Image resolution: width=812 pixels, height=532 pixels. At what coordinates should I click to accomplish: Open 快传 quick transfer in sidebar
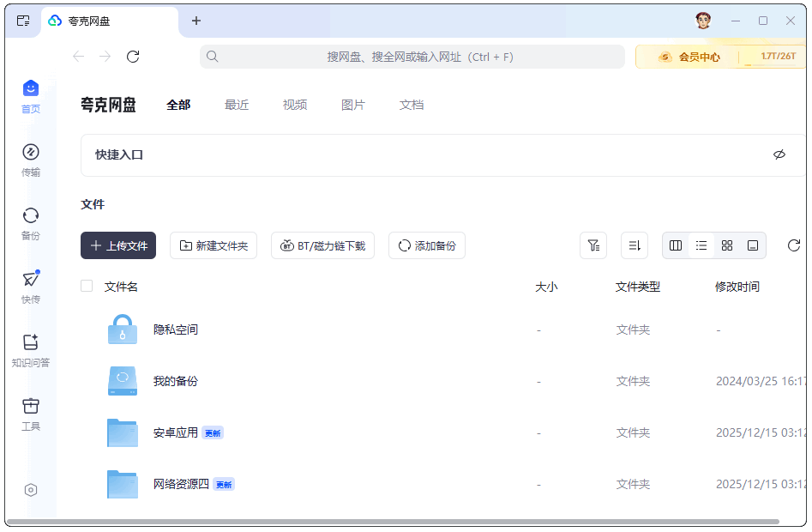click(x=31, y=287)
